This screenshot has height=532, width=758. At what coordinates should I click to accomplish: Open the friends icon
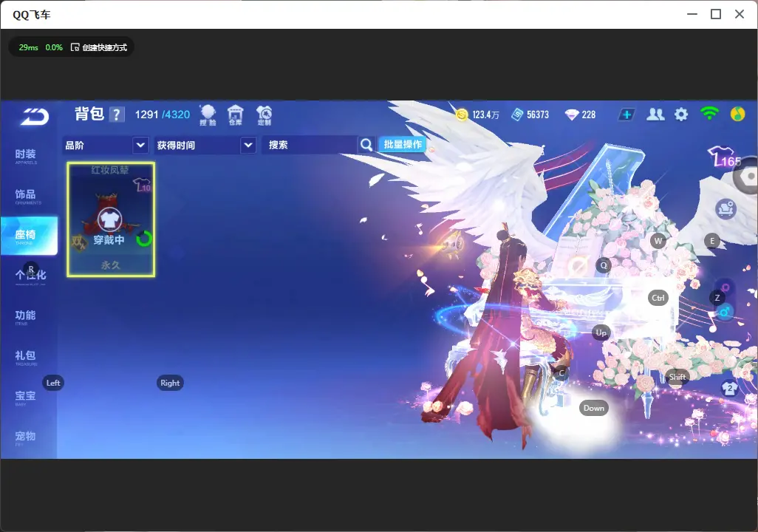click(655, 115)
